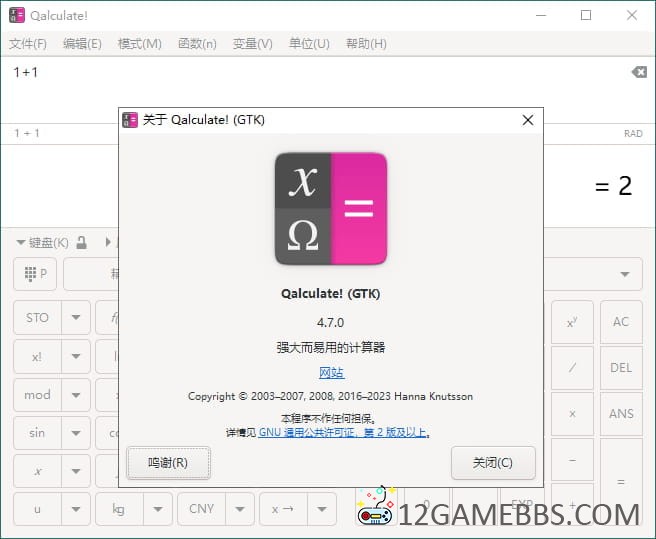Open the 模式(M) menu
The height and width of the screenshot is (539, 656).
(140, 44)
